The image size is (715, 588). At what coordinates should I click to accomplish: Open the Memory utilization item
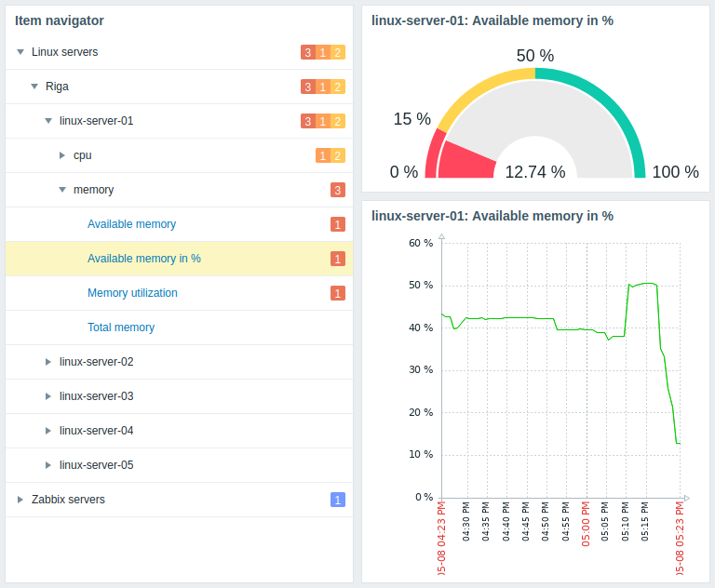click(x=132, y=293)
